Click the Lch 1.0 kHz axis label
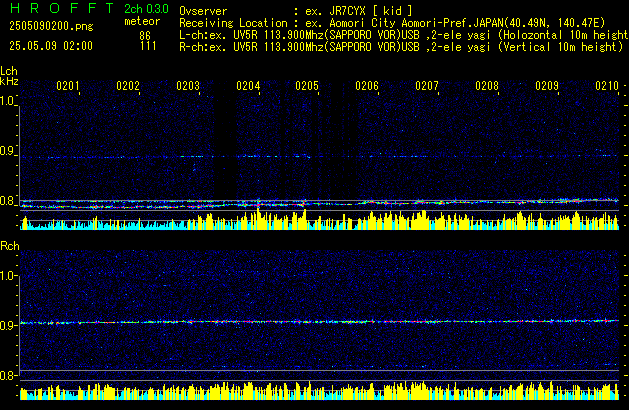Viewport: 629px width, 410px height. (7, 101)
